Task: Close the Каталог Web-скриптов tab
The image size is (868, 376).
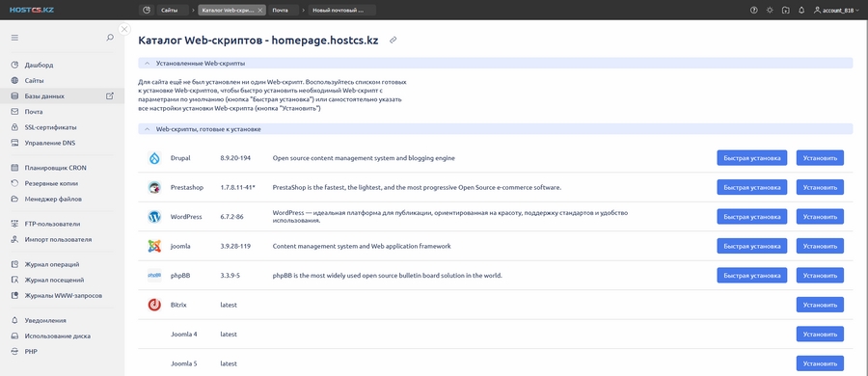Action: tap(260, 10)
